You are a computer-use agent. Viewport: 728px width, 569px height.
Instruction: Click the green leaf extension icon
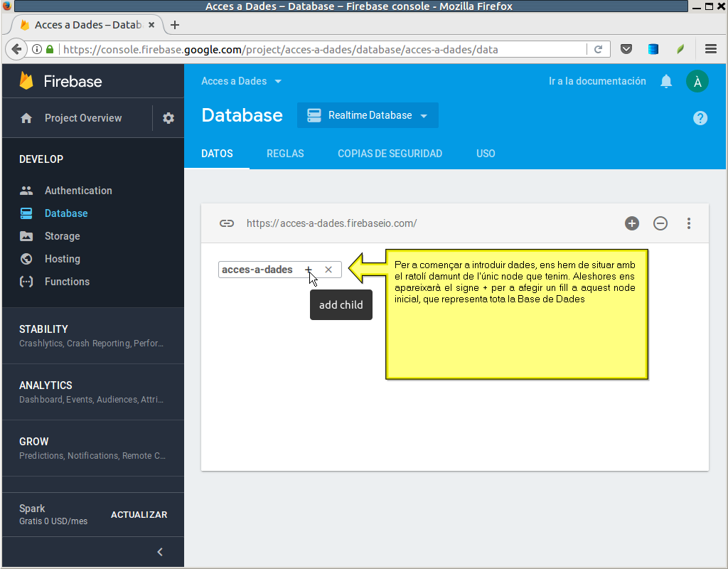click(x=680, y=49)
